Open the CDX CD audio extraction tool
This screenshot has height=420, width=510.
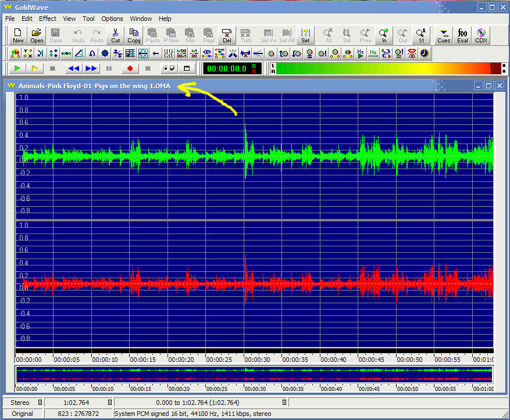click(x=481, y=35)
